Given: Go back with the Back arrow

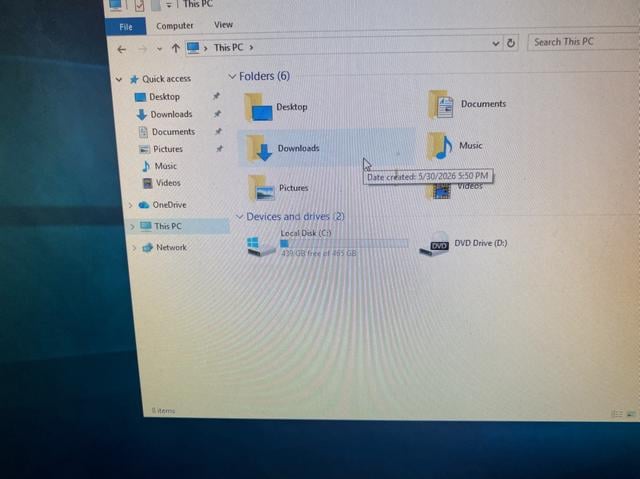Looking at the screenshot, I should pyautogui.click(x=122, y=49).
